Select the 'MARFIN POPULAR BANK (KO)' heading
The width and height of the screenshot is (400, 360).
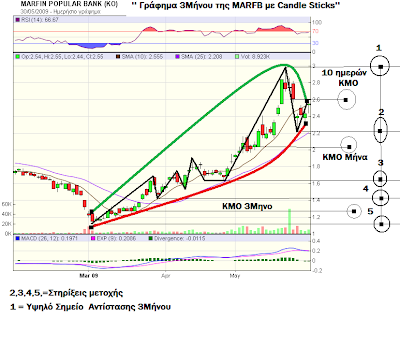pos(69,4)
